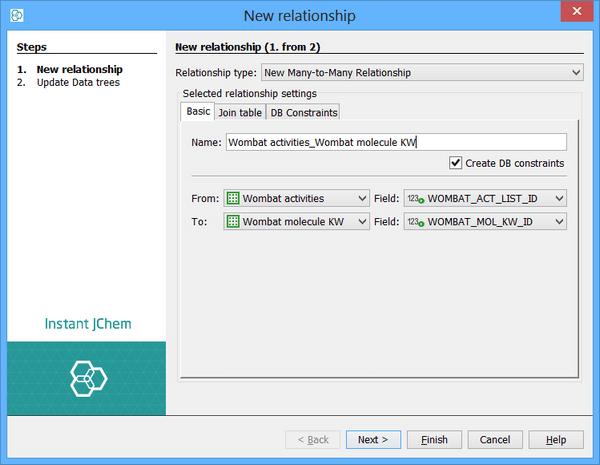Viewport: 600px width, 465px height.
Task: Click into the relationship Name text field
Action: [x=396, y=142]
